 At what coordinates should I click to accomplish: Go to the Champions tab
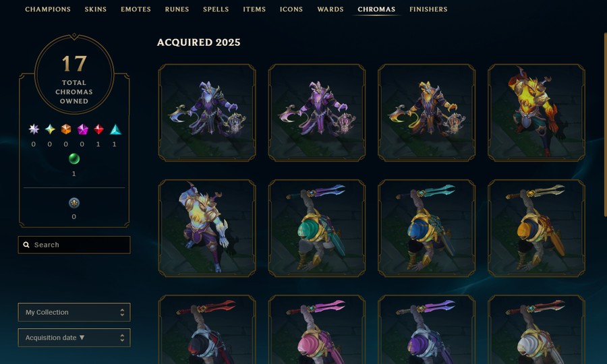coord(48,9)
